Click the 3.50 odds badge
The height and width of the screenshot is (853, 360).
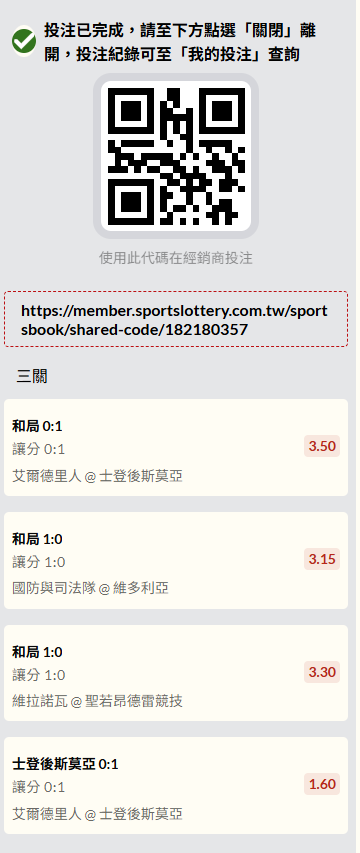tap(322, 447)
